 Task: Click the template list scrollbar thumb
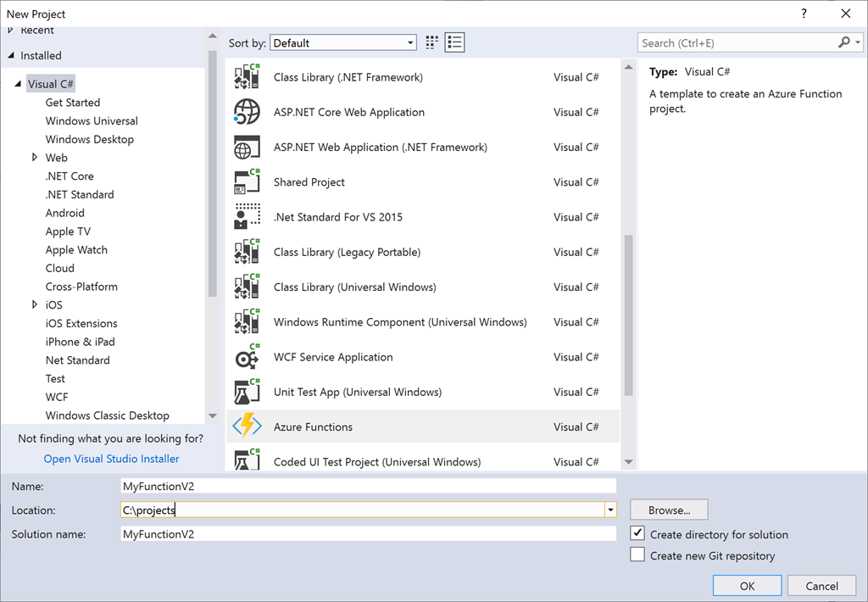coord(628,315)
